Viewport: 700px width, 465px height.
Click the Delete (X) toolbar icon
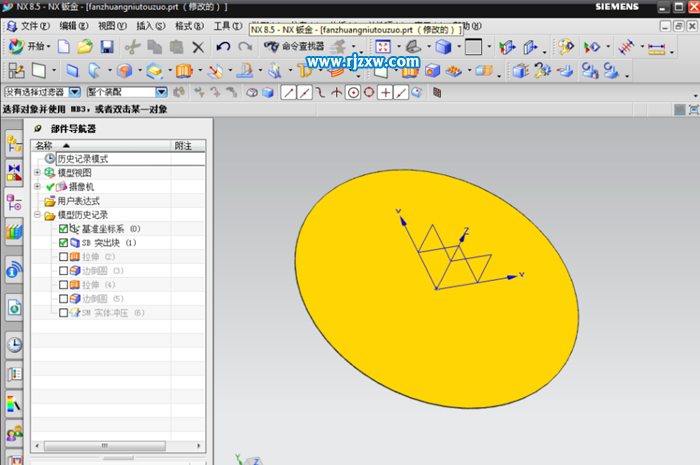point(198,47)
